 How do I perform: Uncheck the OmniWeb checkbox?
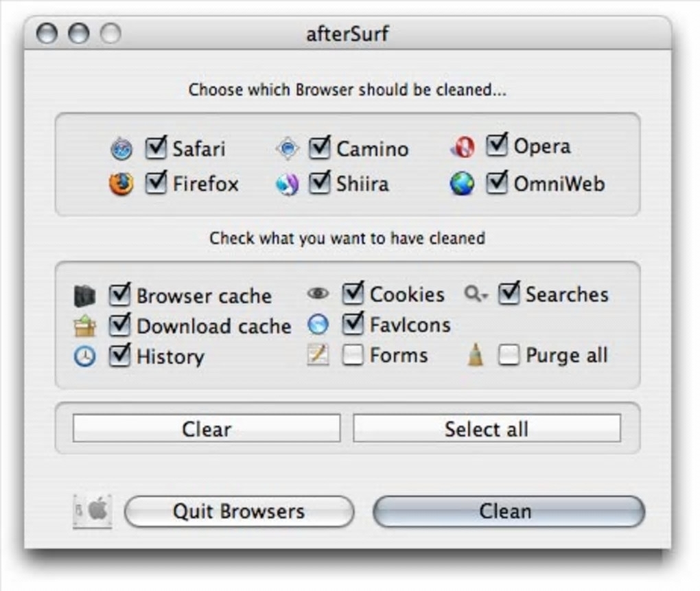(497, 183)
